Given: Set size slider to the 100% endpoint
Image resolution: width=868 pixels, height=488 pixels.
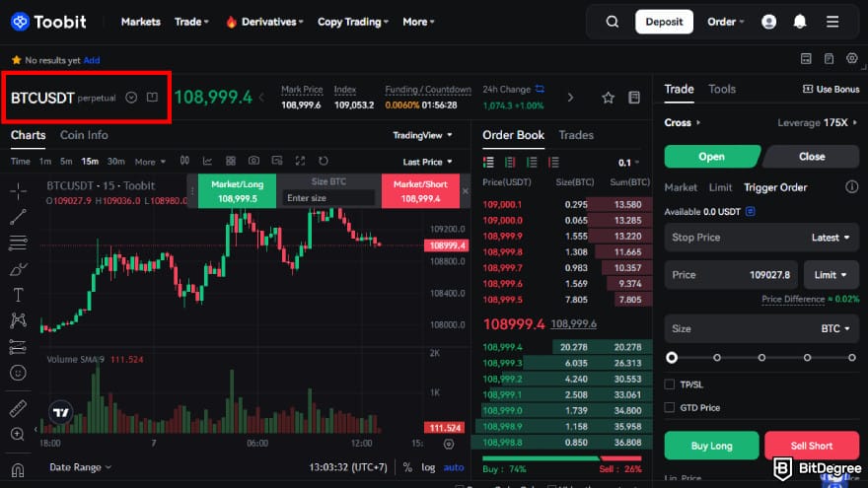Looking at the screenshot, I should coord(852,358).
